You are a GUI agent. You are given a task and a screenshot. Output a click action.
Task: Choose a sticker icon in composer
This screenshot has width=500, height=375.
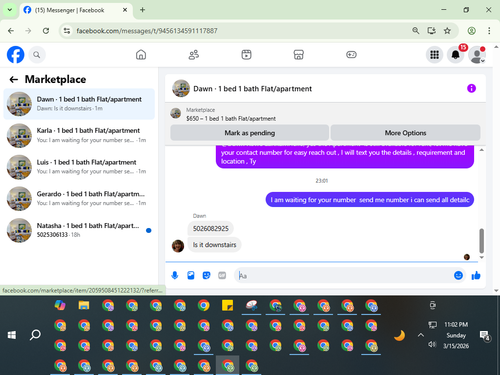click(207, 275)
